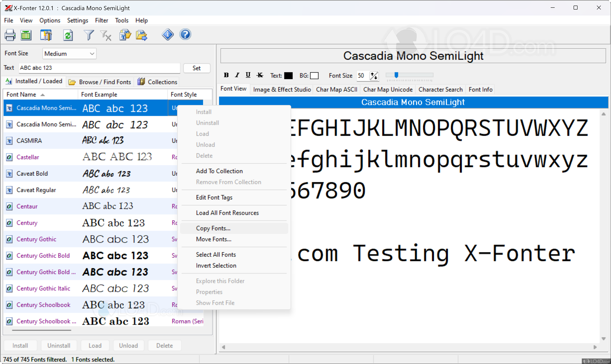Choose Edit Font Tags in context menu
The height and width of the screenshot is (364, 611).
coord(234,198)
